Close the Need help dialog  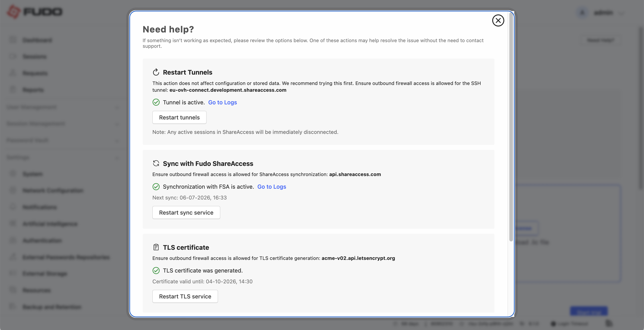click(498, 21)
